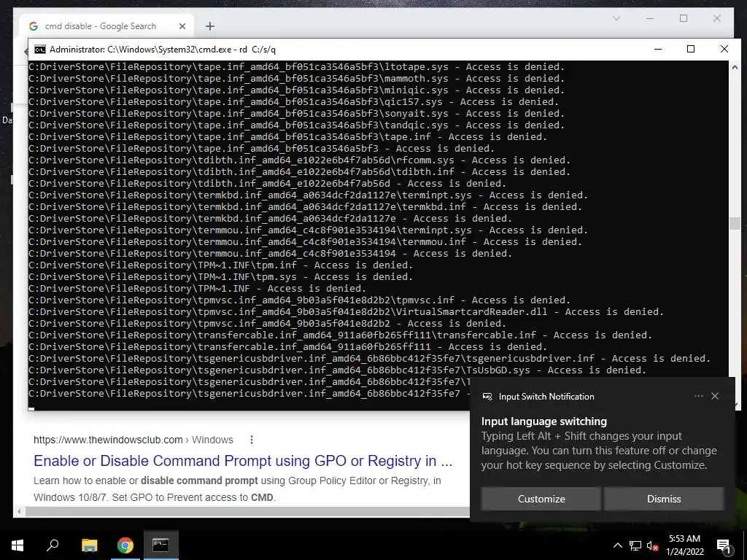747x560 pixels.
Task: Open the Action Center notifications icon
Action: click(x=724, y=545)
